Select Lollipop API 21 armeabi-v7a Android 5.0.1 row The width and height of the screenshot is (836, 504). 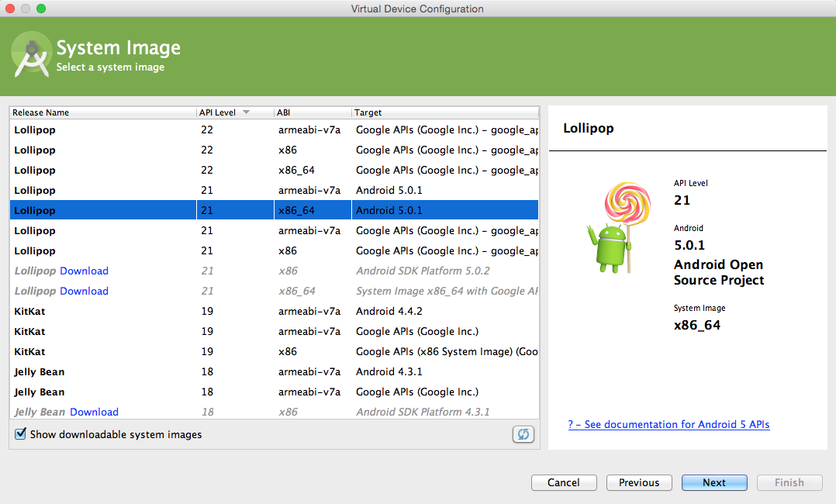point(274,191)
